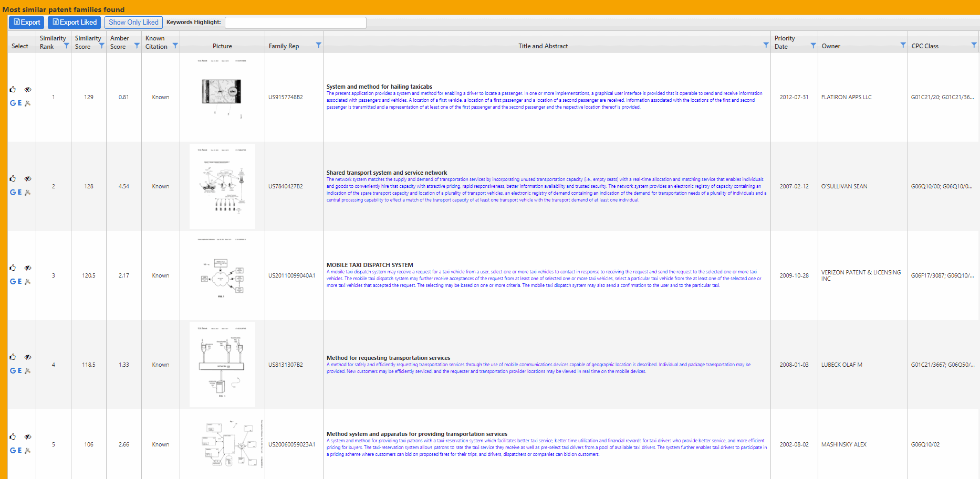Image resolution: width=980 pixels, height=479 pixels.
Task: Click the tools icon for US7840427B2
Action: 28,193
